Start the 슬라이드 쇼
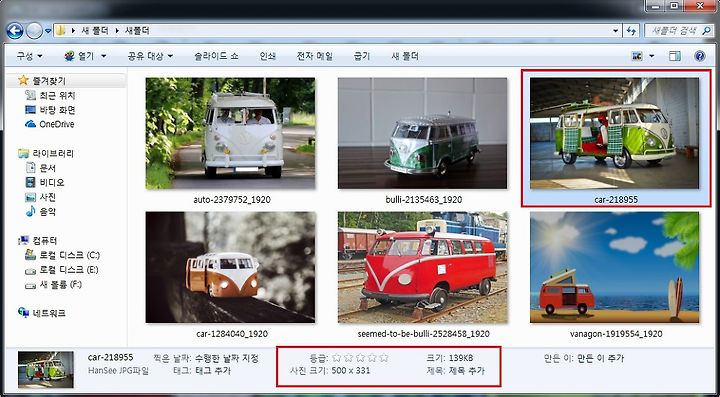Image resolution: width=720 pixels, height=397 pixels. (216, 56)
